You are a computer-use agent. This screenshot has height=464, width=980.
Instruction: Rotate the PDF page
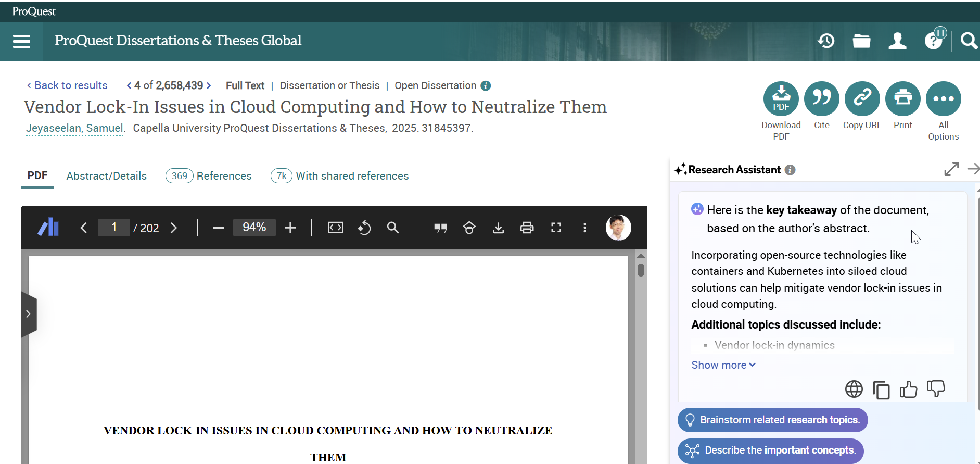tap(364, 228)
